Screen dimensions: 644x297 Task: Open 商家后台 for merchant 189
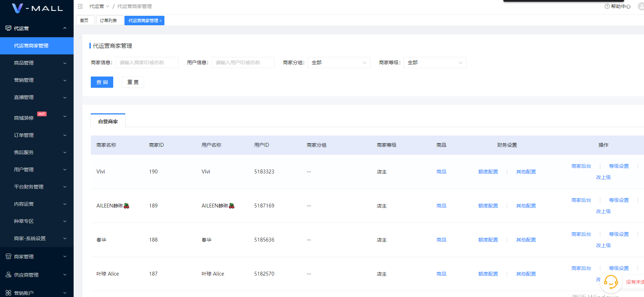tap(581, 200)
